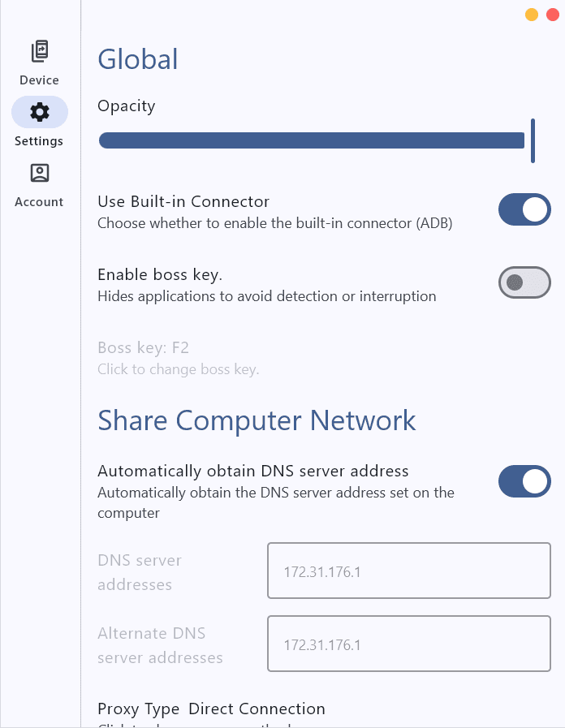Click the Enable boss key label

pyautogui.click(x=160, y=274)
